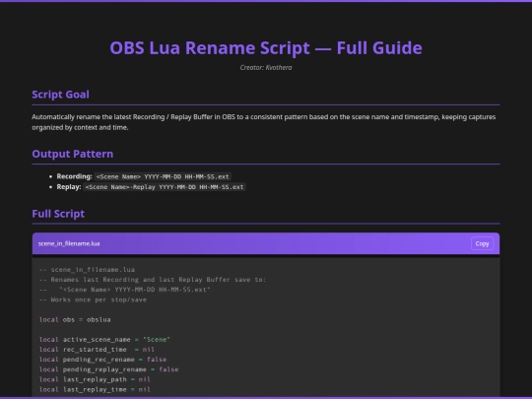Click the Script Goal description paragraph
The width and height of the screenshot is (532, 399).
pyautogui.click(x=264, y=122)
